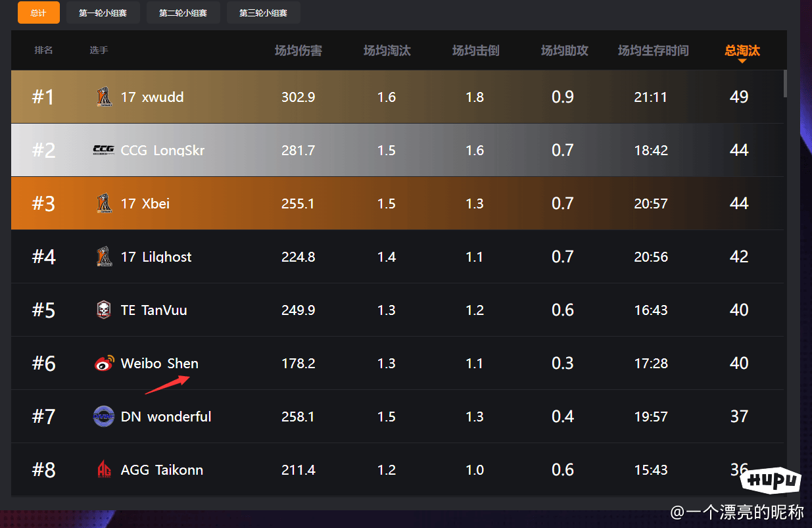Click rank #3 label

click(44, 204)
